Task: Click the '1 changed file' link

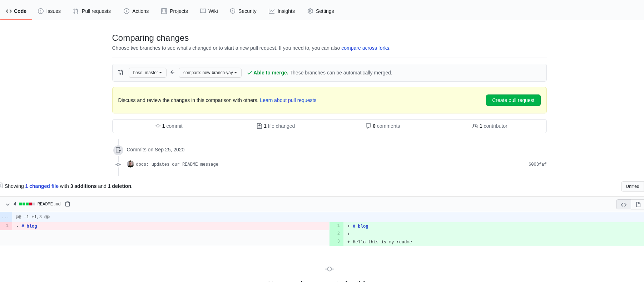Action: [x=42, y=186]
